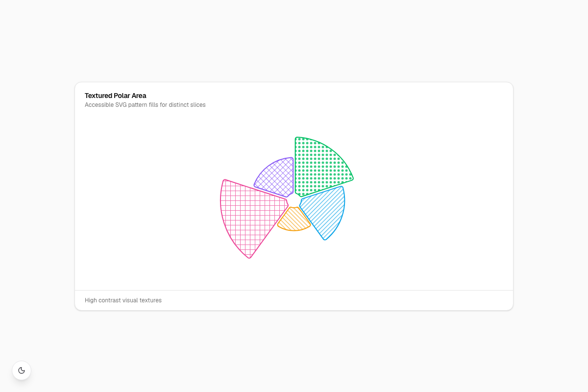Viewport: 588px width, 392px height.
Task: Toggle dark mode with the moon icon
Action: 22,370
